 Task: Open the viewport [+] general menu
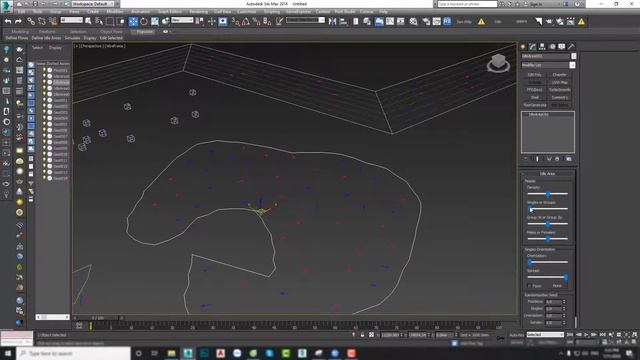click(76, 46)
